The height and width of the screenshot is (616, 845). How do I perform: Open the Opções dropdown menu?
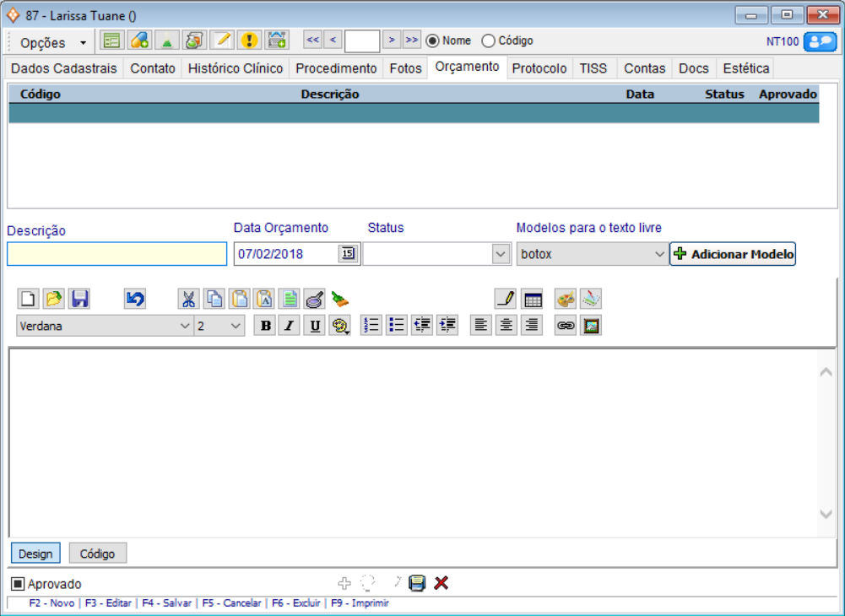coord(52,42)
